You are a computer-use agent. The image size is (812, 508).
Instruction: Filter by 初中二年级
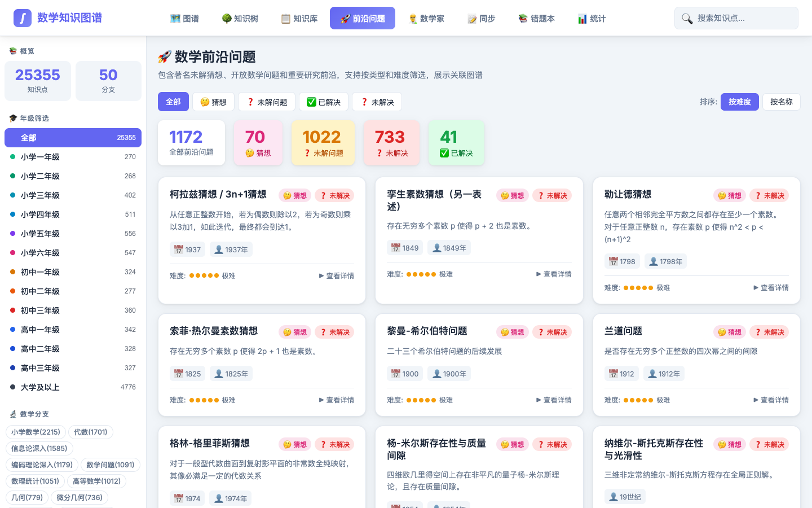coord(73,291)
